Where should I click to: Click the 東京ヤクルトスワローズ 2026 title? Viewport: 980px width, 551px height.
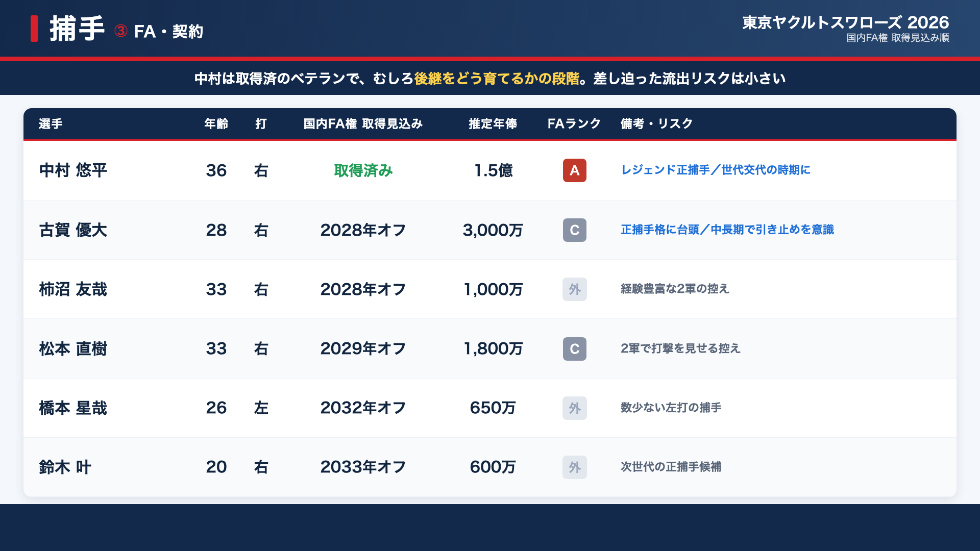click(x=846, y=22)
